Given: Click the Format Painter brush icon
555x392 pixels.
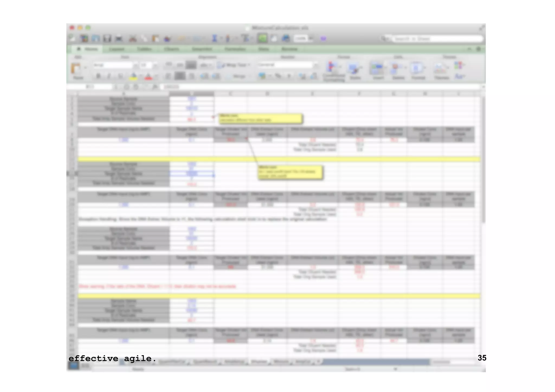Looking at the screenshot, I should tap(167, 38).
